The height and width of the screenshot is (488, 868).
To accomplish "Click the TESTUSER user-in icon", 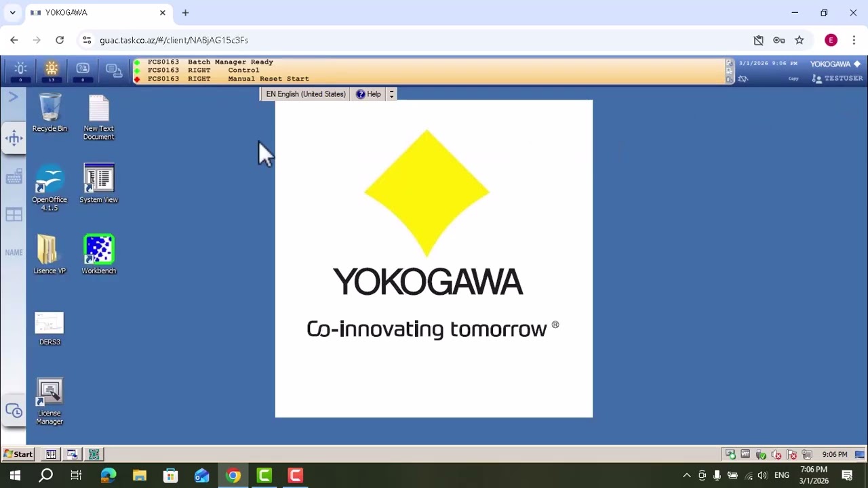I will [817, 79].
